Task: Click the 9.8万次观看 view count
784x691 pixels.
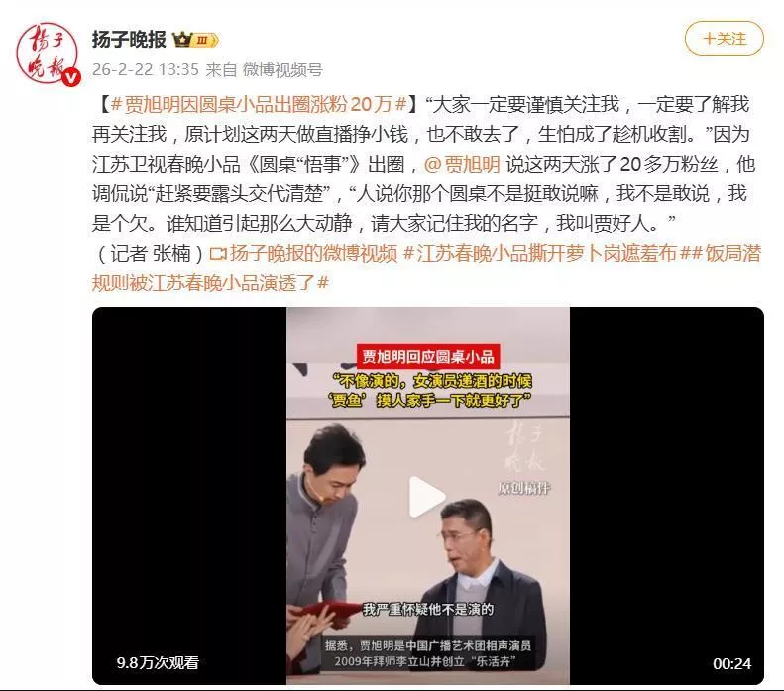Action: point(158,663)
